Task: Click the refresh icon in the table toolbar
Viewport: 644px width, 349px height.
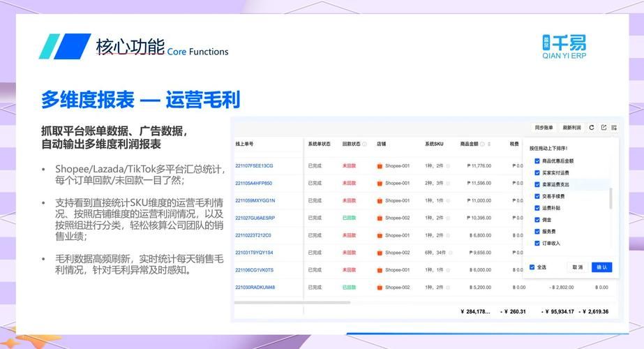Action: tap(592, 128)
